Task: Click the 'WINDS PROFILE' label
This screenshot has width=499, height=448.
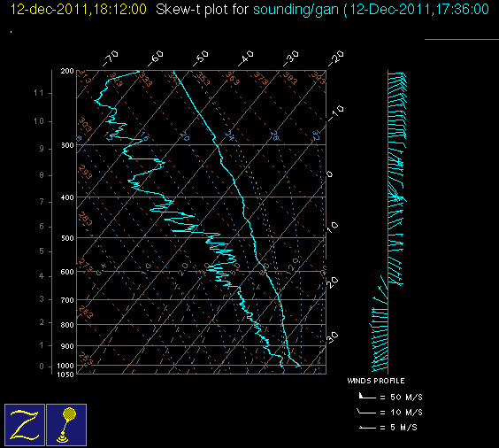Action: tap(376, 381)
